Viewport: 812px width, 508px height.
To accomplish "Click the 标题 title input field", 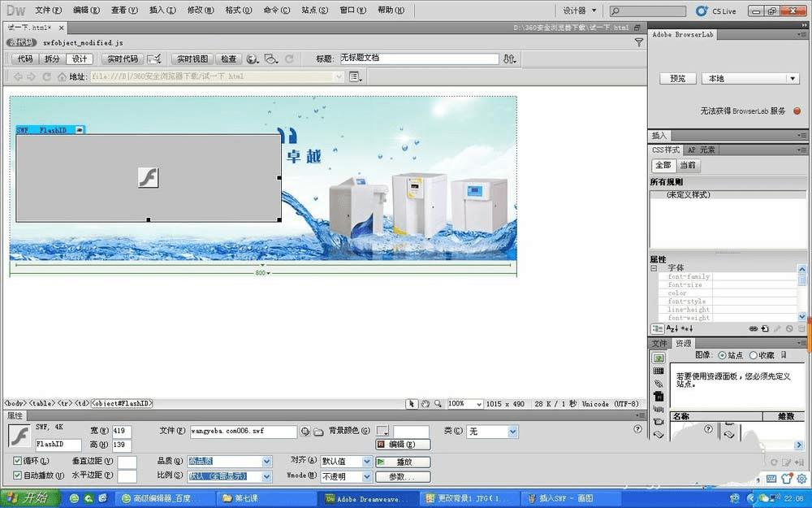I will tap(419, 59).
